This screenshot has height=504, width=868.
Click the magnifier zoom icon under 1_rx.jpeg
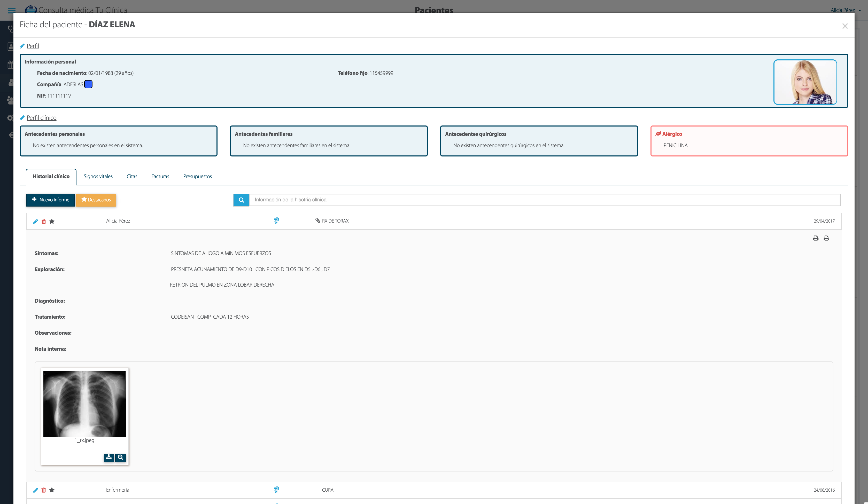[x=121, y=458]
